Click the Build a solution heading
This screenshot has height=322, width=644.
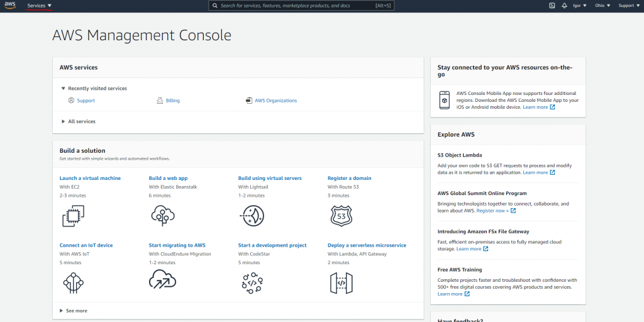(x=82, y=151)
